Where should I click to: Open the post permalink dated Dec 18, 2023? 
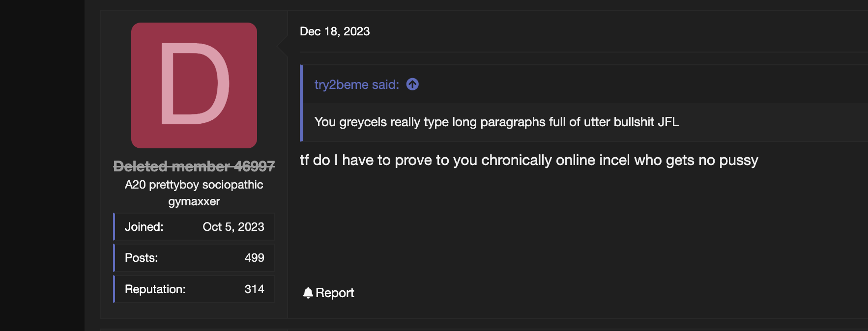(x=335, y=31)
